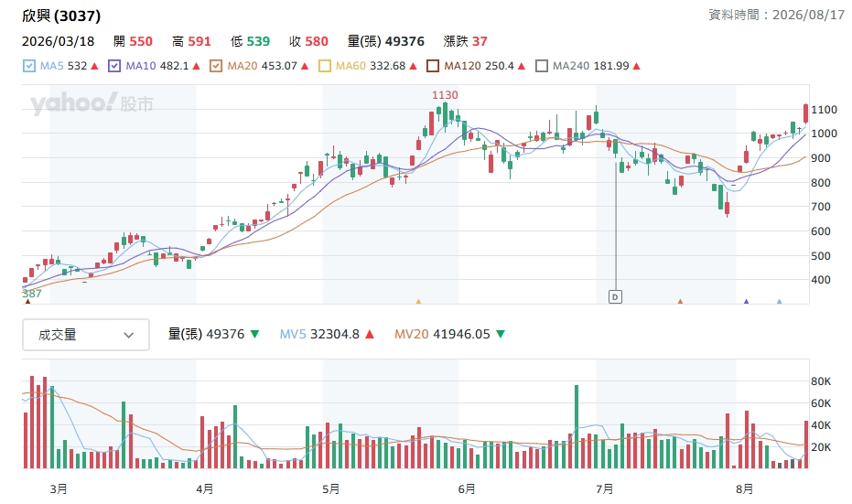852x504 pixels.
Task: Click the date 2026/03/18
Action: pos(59,41)
